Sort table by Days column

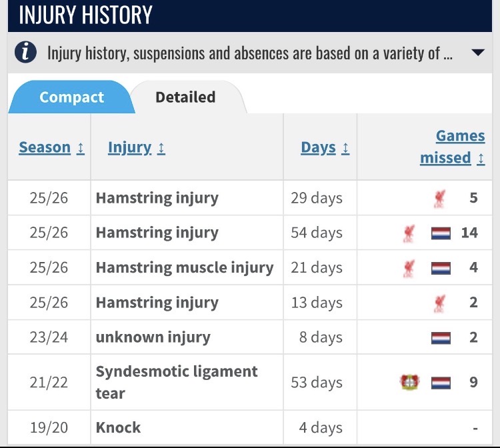coord(325,147)
